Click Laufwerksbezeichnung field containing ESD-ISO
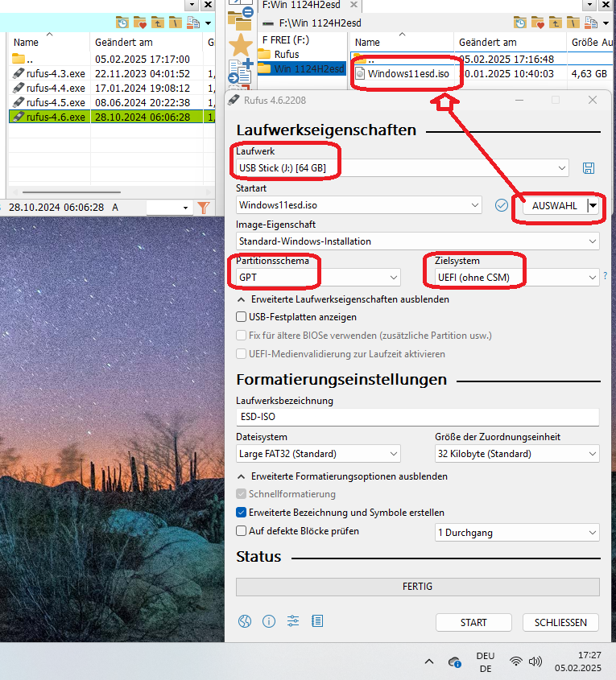Image resolution: width=616 pixels, height=680 pixels. (x=418, y=417)
